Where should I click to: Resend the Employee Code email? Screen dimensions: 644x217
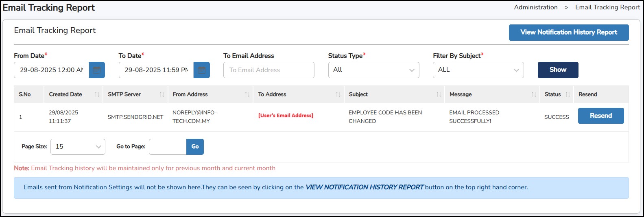(x=600, y=116)
